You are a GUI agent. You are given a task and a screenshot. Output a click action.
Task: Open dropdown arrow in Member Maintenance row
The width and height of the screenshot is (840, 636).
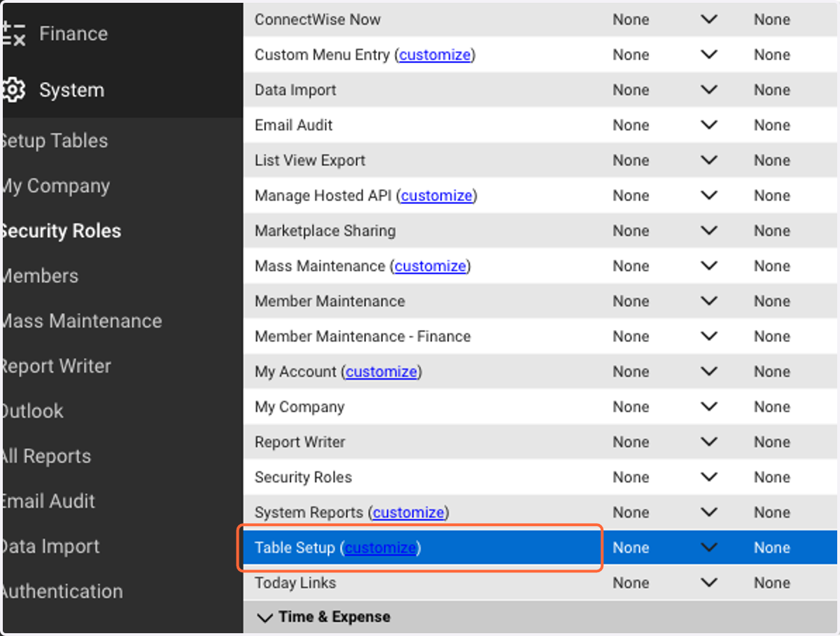(x=709, y=301)
